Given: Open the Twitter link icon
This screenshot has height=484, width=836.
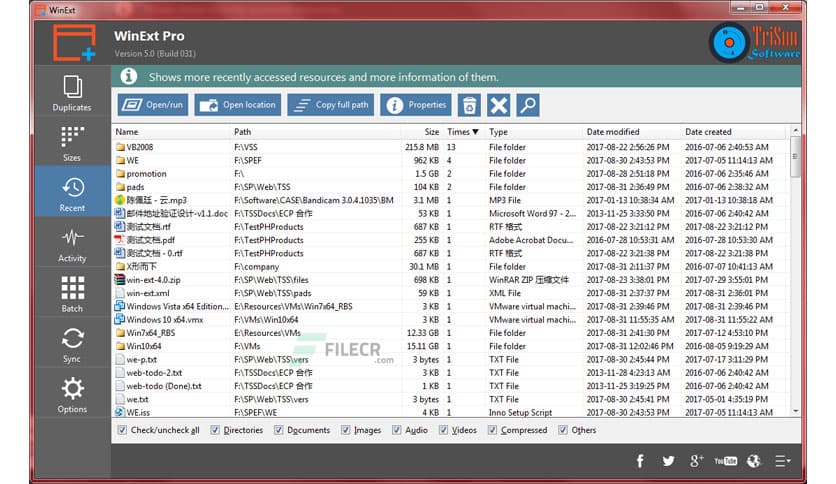Looking at the screenshot, I should (668, 461).
